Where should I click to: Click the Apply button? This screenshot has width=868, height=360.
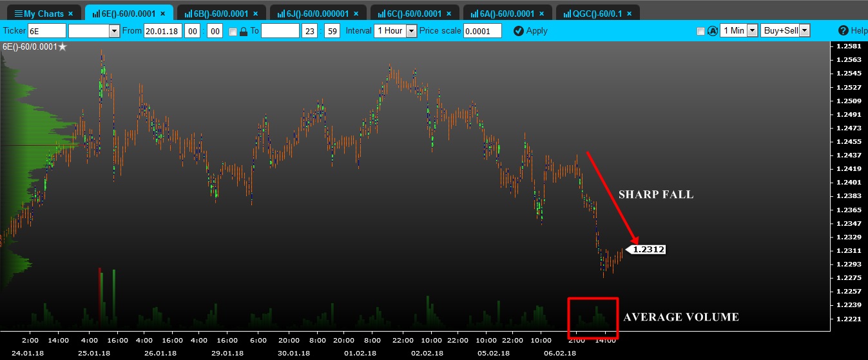pyautogui.click(x=530, y=30)
